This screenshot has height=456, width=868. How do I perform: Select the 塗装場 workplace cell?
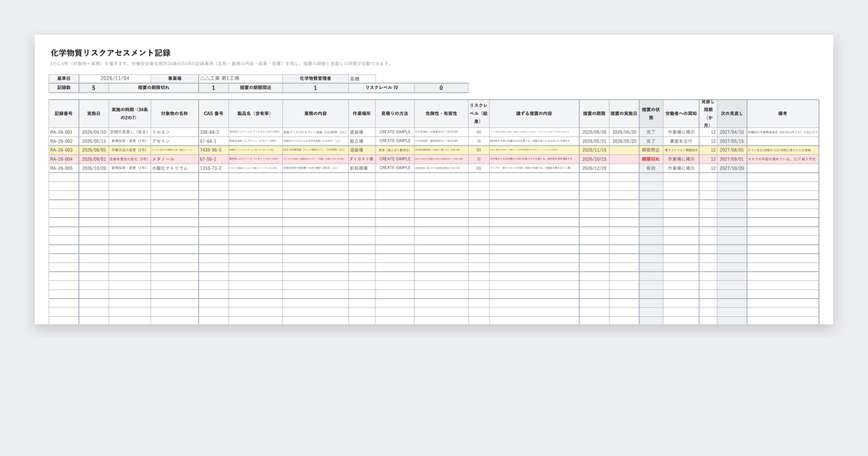362,132
